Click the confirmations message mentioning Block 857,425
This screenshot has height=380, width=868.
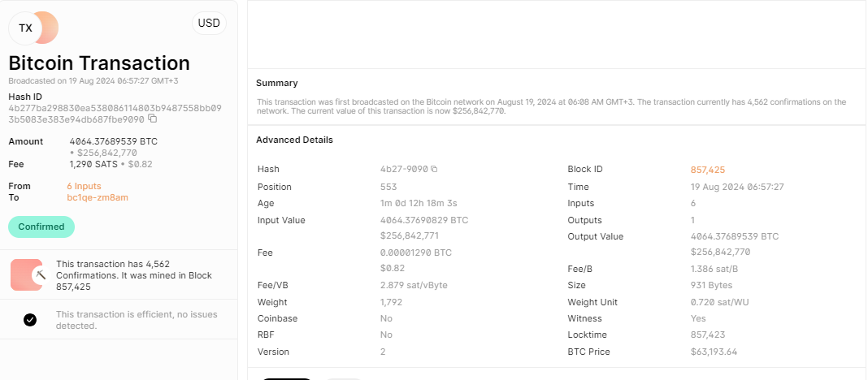pos(134,275)
